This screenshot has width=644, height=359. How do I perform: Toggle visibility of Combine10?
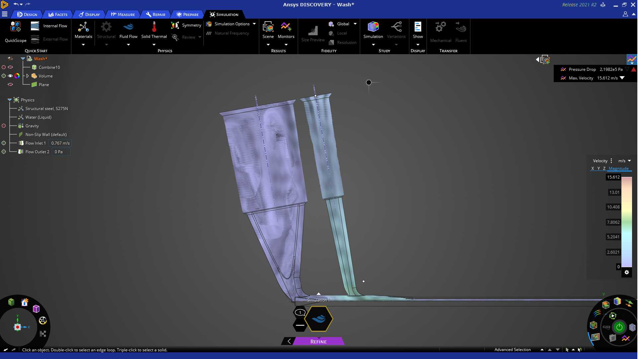click(x=10, y=67)
